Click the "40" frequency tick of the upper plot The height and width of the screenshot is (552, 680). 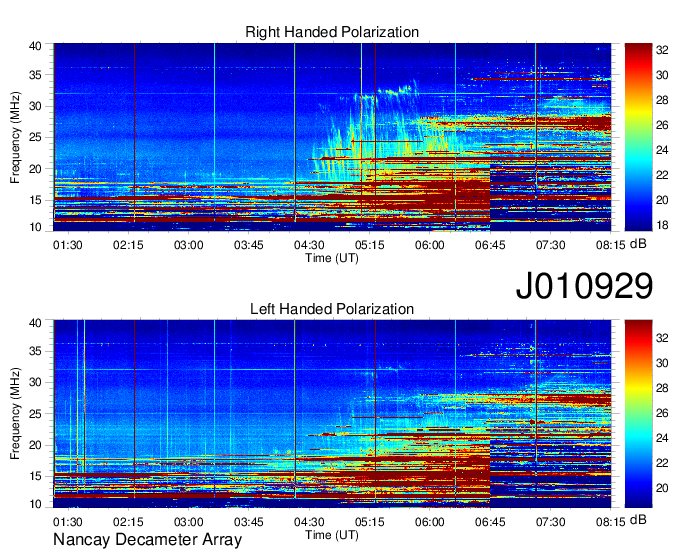tap(35, 46)
